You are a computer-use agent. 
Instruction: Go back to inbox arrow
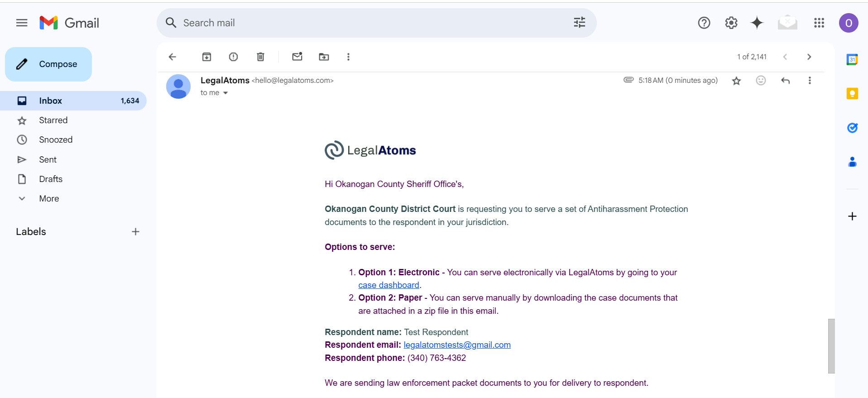coord(172,57)
